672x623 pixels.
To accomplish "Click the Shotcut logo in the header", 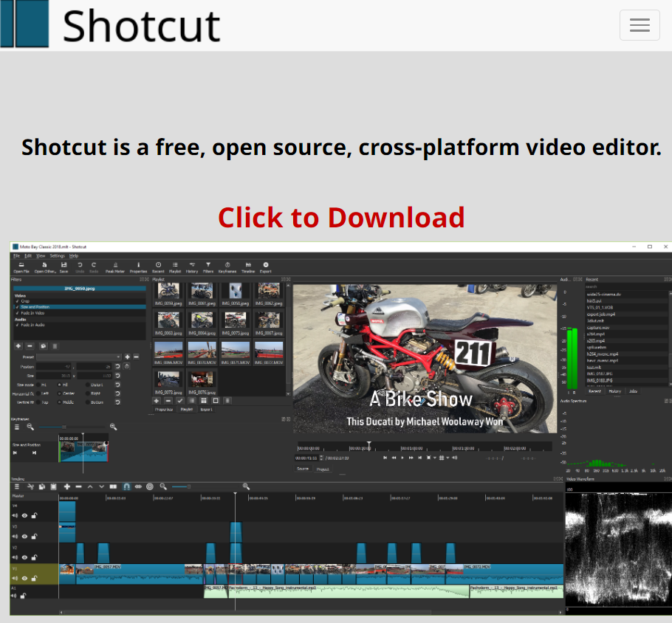I will [x=24, y=24].
